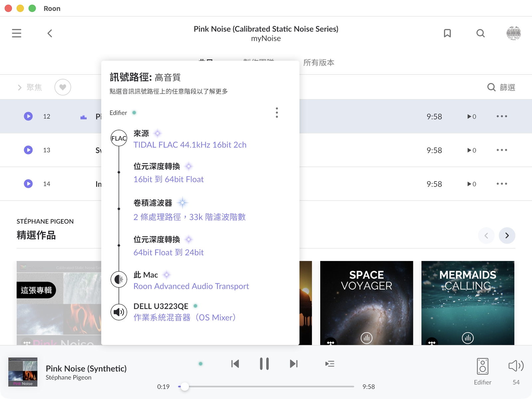Click the Stéphane Pigeon artist link
The height and width of the screenshot is (399, 532).
[x=68, y=377]
